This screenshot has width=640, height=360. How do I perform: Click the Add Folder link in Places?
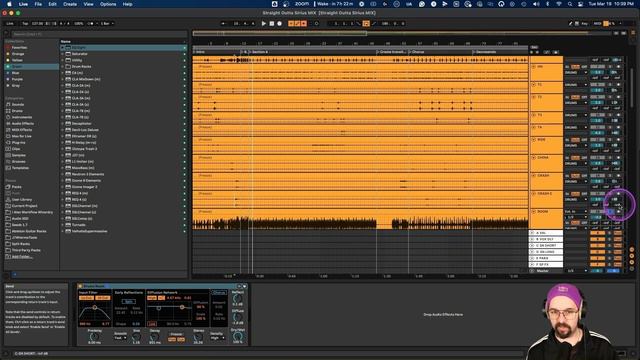point(22,257)
